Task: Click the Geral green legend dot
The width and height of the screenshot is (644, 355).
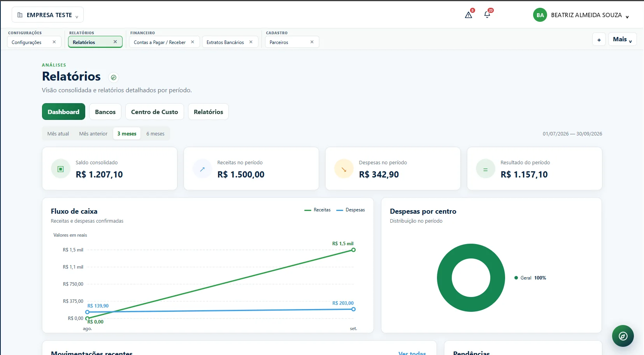Action: [x=516, y=278]
